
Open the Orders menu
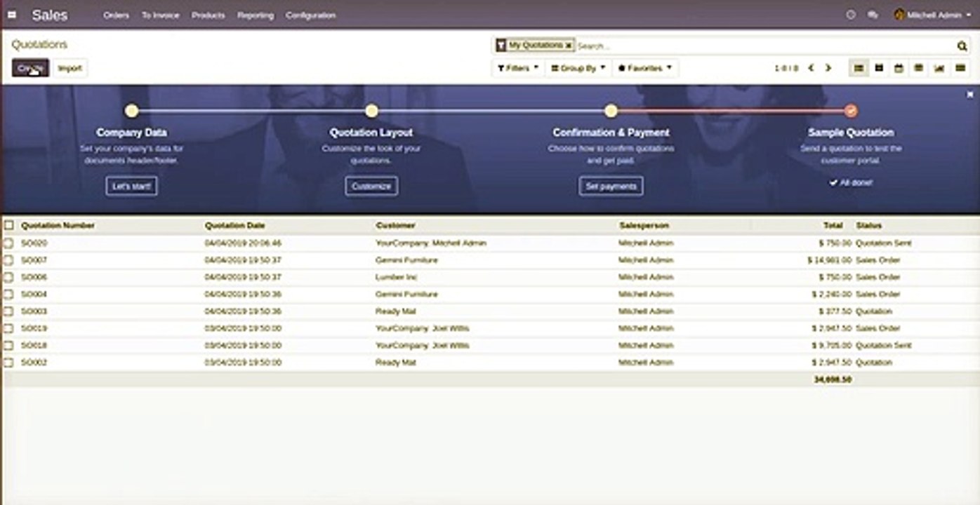click(x=116, y=15)
